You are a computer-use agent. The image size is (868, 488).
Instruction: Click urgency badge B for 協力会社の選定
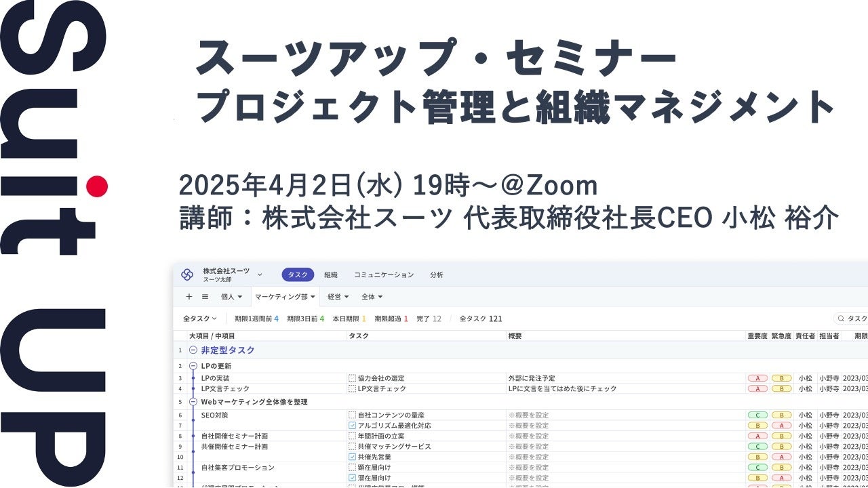click(x=781, y=378)
